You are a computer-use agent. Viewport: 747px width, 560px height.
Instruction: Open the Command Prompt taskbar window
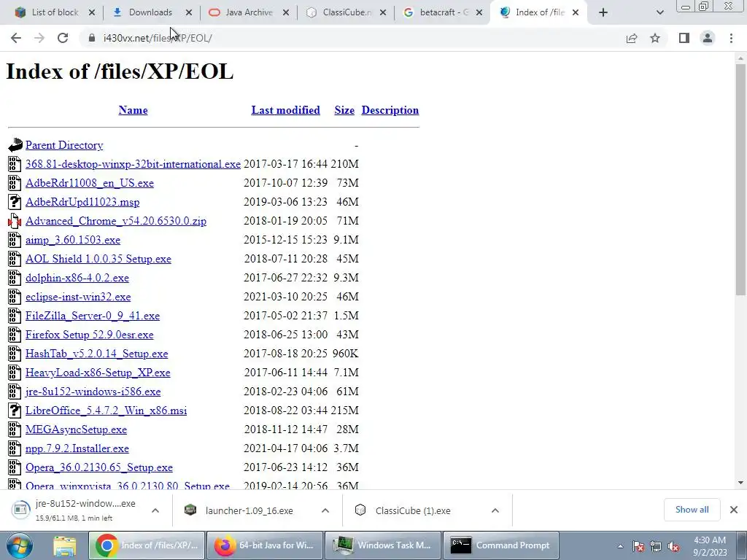tap(500, 545)
